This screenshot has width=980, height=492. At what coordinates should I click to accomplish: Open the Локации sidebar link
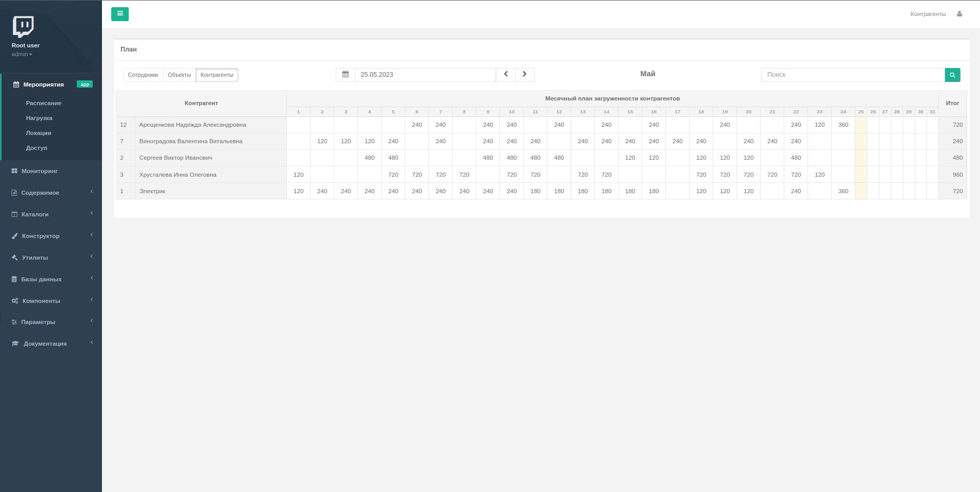coord(39,133)
